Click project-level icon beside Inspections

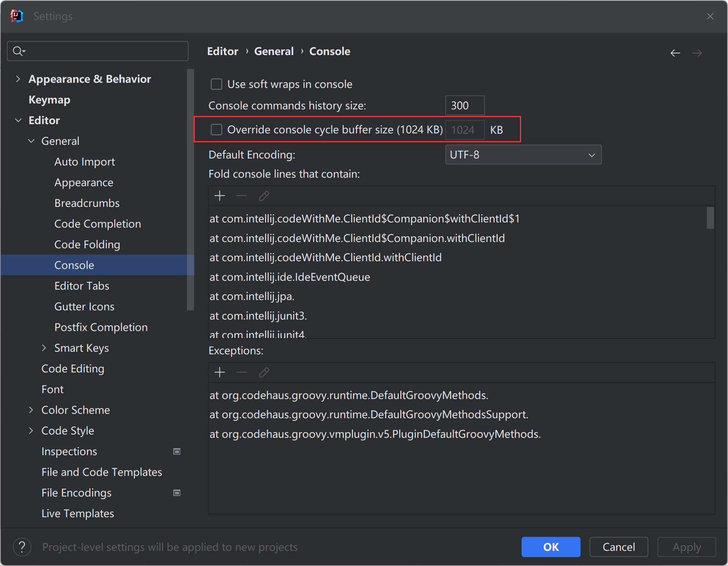(177, 451)
